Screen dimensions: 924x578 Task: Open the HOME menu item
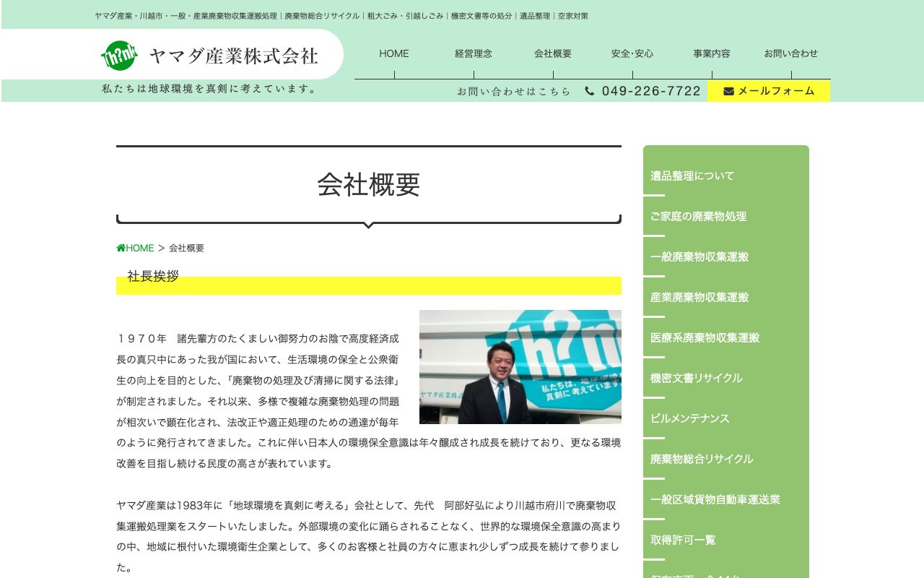[x=394, y=53]
